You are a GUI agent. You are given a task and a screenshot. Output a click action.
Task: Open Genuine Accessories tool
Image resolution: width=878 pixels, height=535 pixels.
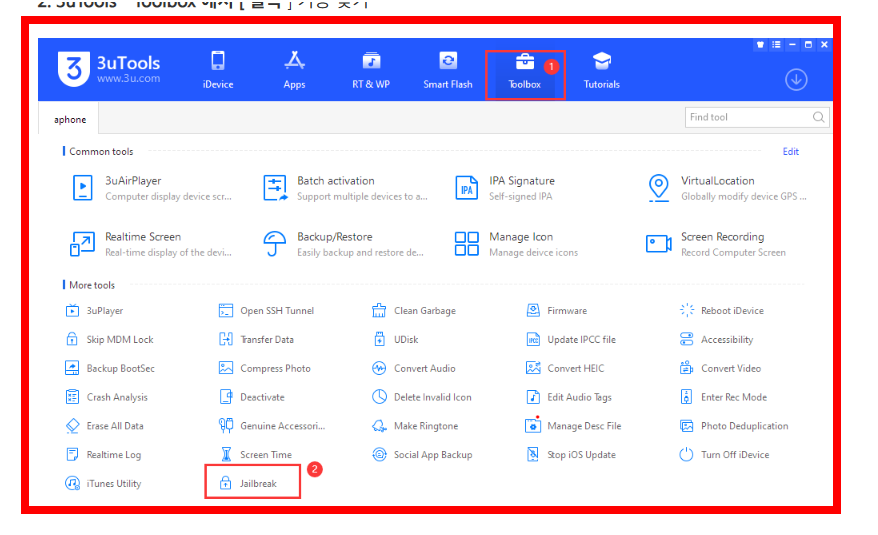pyautogui.click(x=272, y=426)
